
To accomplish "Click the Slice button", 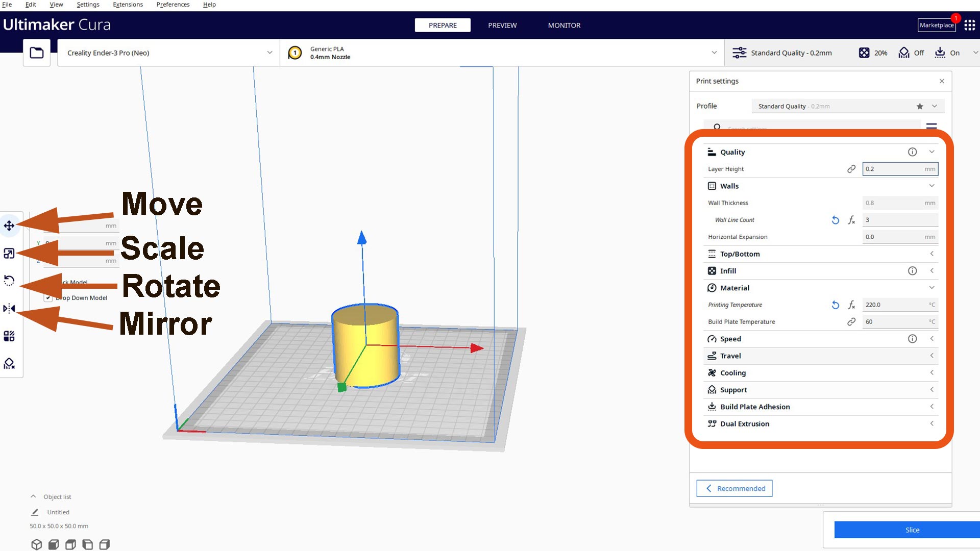I will (907, 530).
